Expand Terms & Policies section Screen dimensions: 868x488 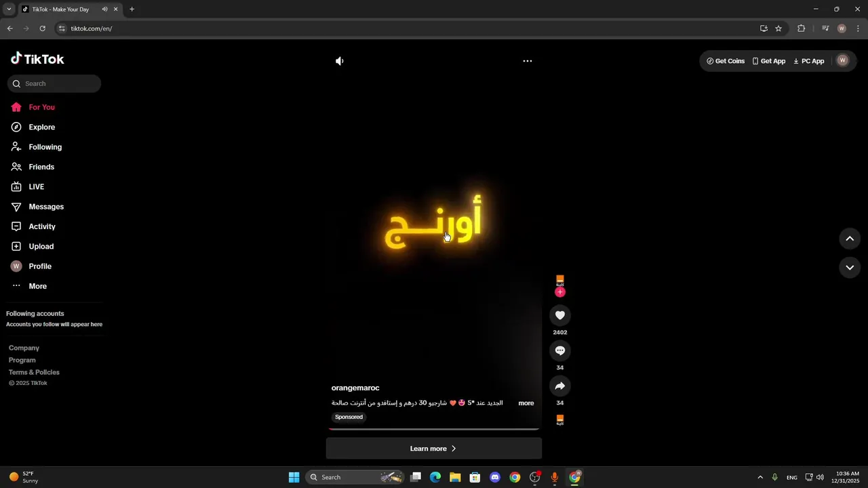coord(34,372)
